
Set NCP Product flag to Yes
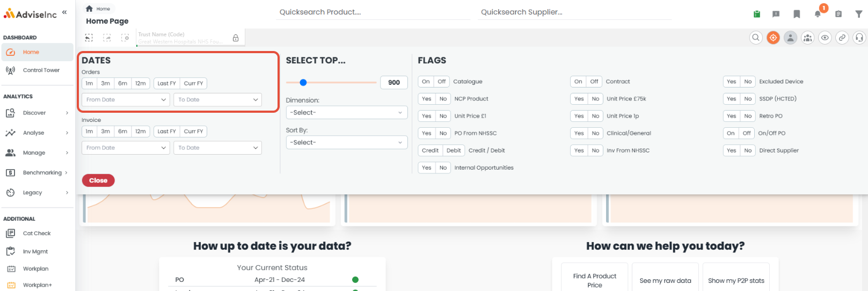[x=427, y=99]
